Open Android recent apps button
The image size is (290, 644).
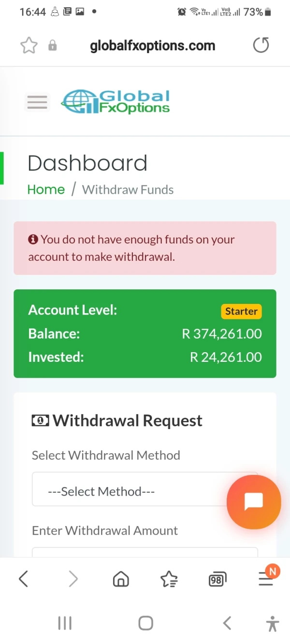(x=65, y=623)
